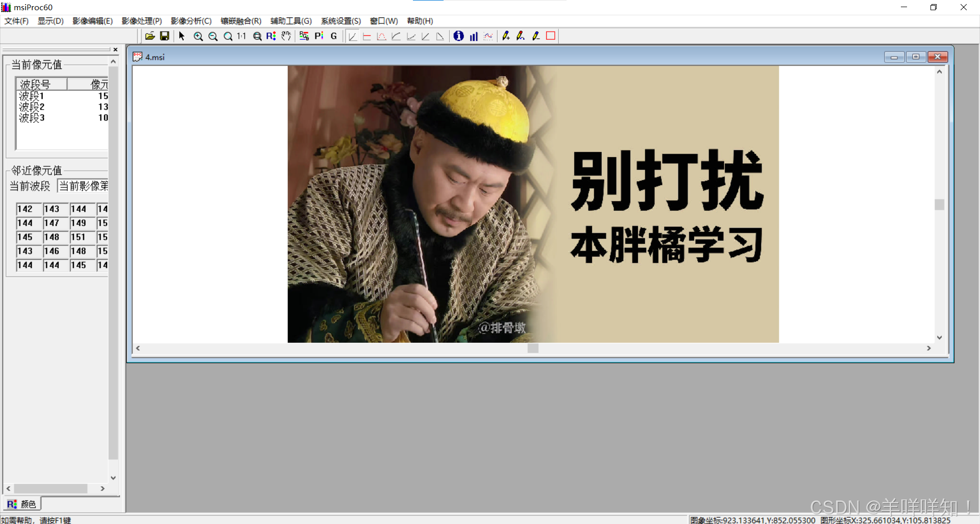Click image window horizontal scrollbar thumb
Image resolution: width=980 pixels, height=524 pixels.
click(x=533, y=348)
